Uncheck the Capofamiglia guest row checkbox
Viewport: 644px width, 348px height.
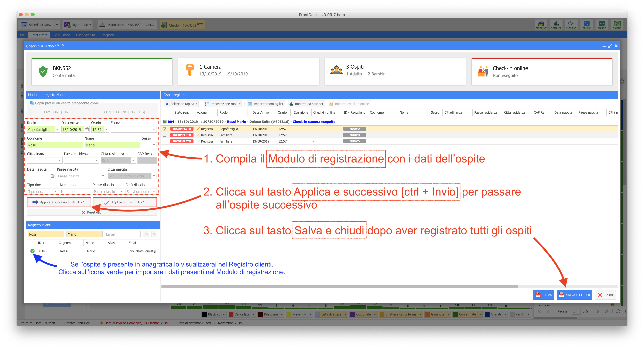click(164, 129)
